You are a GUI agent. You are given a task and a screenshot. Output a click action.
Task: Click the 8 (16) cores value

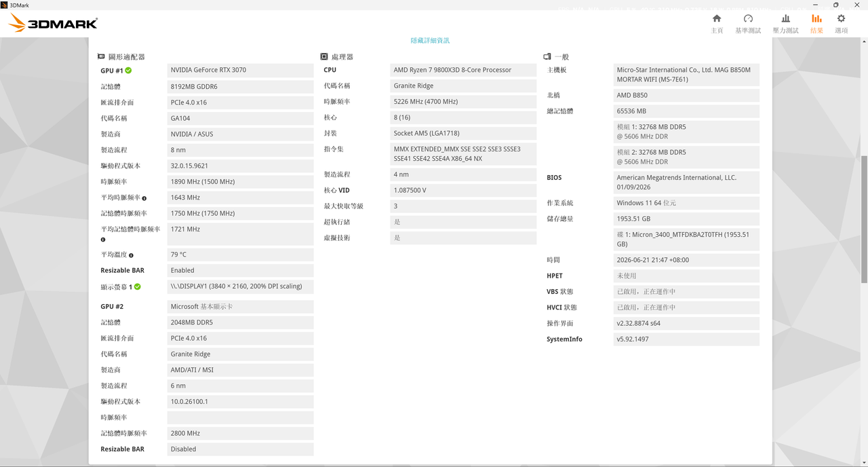click(x=463, y=117)
